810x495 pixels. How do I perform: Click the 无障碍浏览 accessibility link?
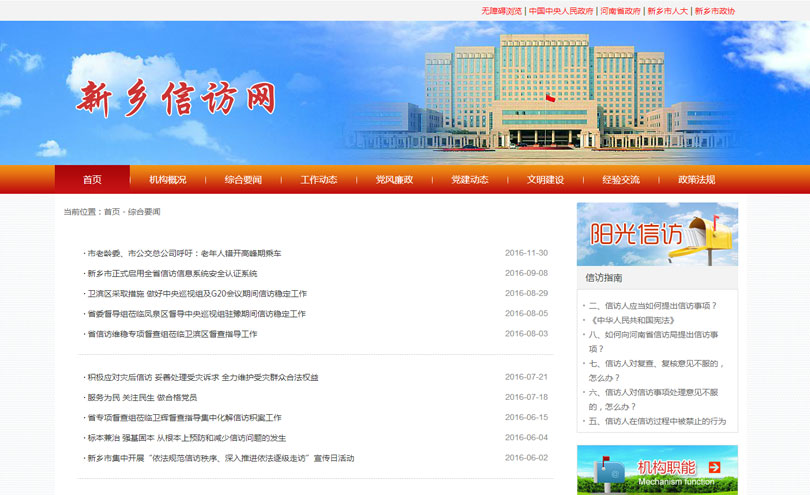(x=501, y=11)
